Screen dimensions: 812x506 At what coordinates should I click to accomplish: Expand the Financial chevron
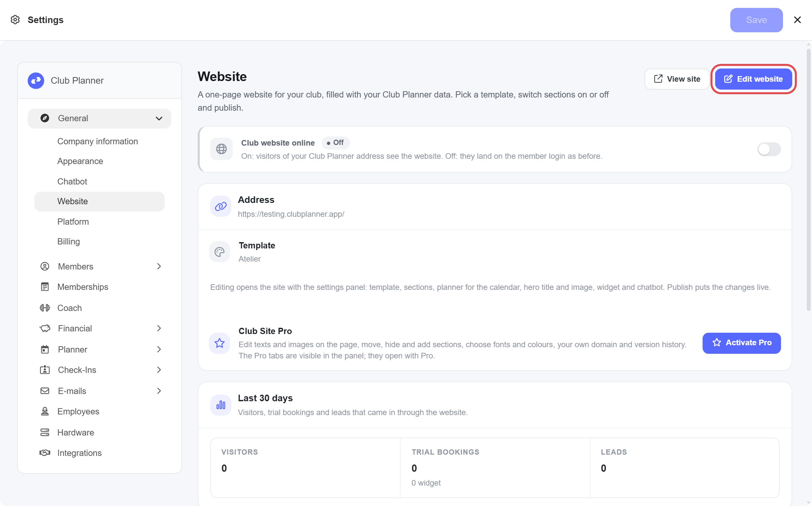(159, 328)
